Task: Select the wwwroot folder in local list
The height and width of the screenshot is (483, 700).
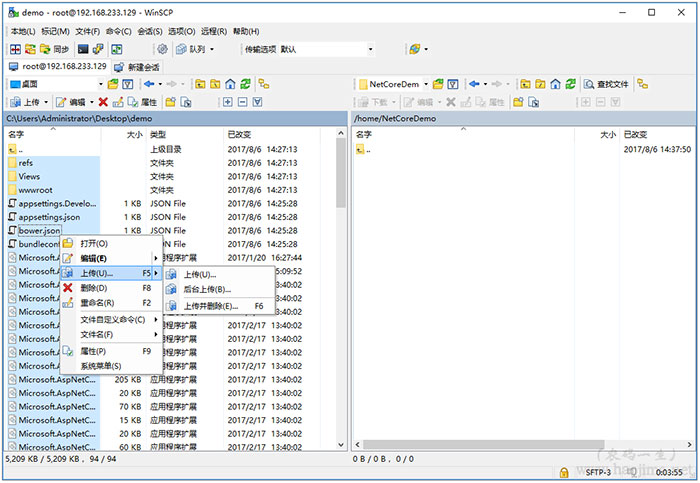Action: point(35,190)
